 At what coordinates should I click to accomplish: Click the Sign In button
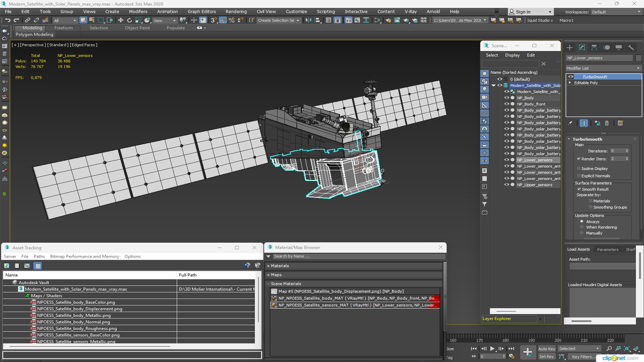click(530, 12)
